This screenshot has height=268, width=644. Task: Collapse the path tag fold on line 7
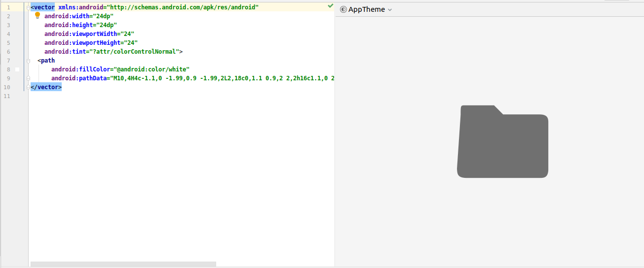(28, 61)
